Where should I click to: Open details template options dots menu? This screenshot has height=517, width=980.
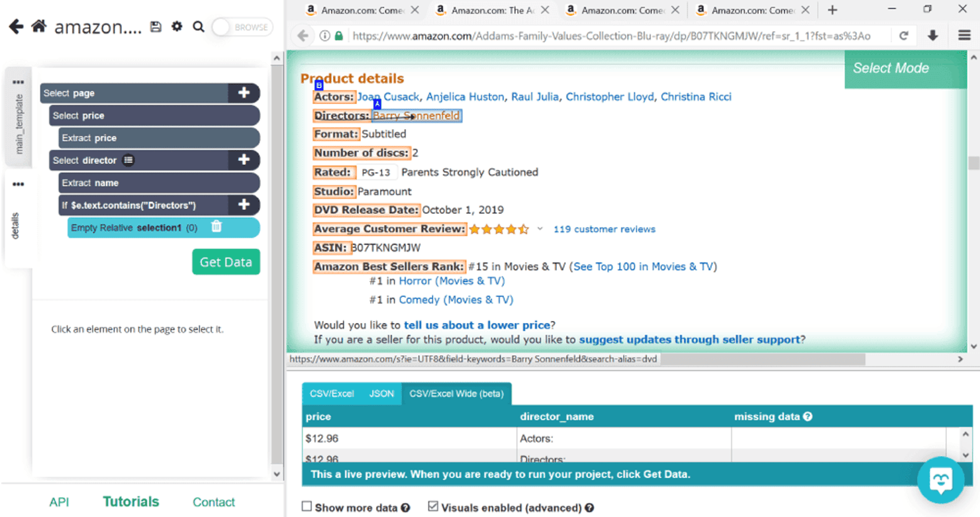[18, 184]
